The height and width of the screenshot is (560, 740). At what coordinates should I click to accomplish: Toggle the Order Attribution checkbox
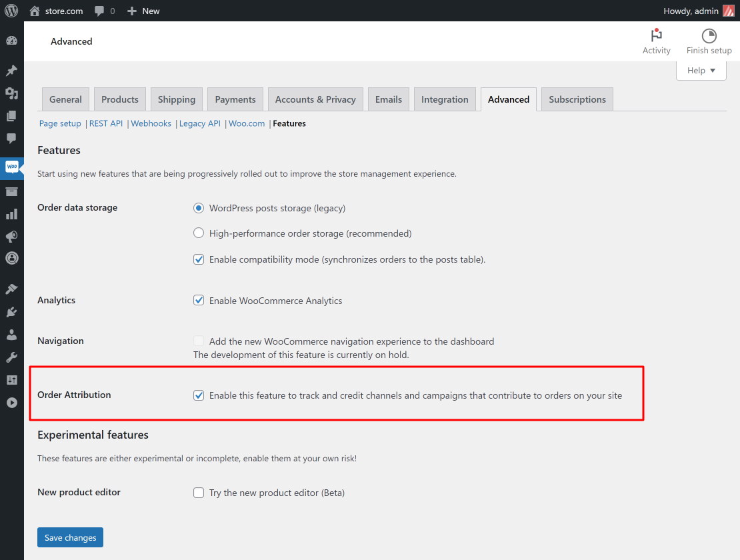click(x=199, y=395)
